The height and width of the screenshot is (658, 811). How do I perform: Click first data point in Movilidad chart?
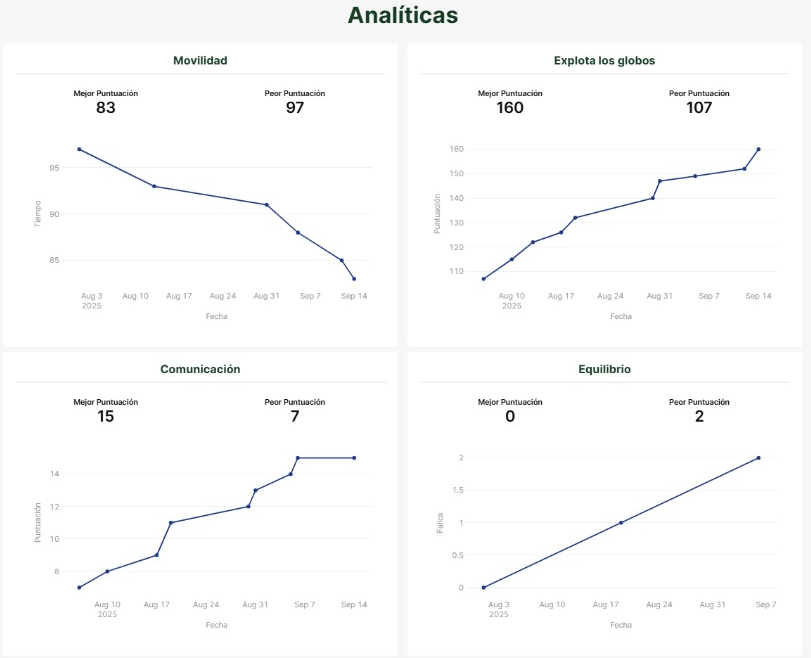click(x=79, y=149)
